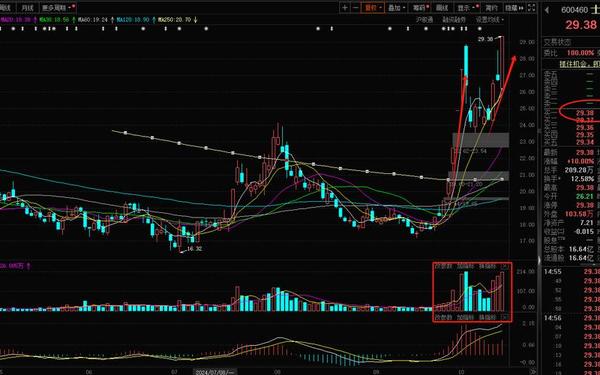Activate the 画线 drawing tool button

tap(442, 7)
